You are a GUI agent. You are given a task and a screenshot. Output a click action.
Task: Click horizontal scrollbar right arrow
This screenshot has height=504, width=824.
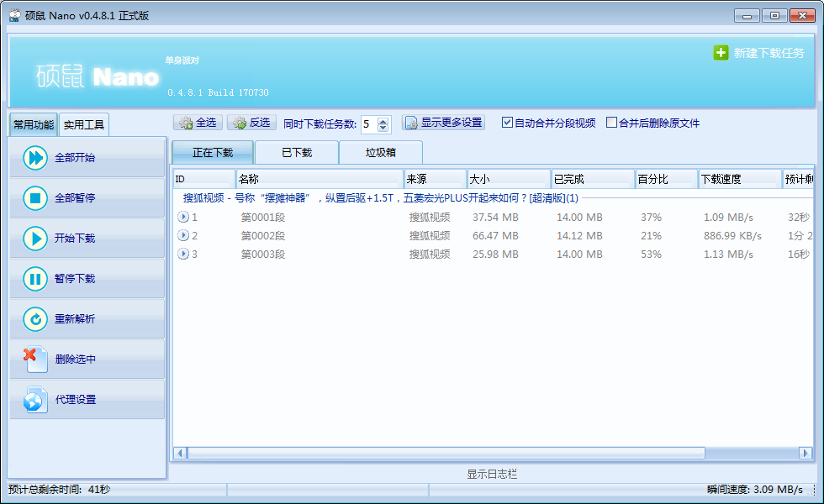click(x=806, y=453)
